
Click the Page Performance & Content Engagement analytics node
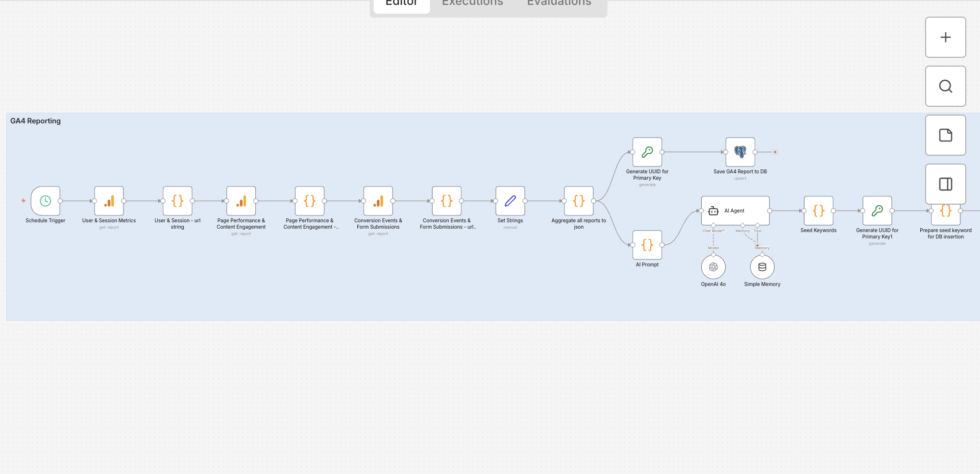pos(241,201)
